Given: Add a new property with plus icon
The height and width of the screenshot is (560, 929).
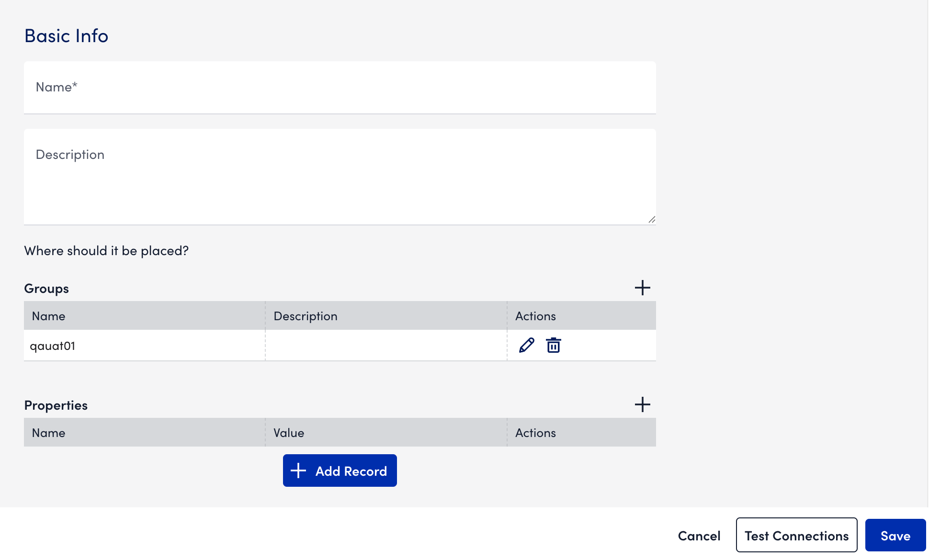Looking at the screenshot, I should (x=642, y=404).
